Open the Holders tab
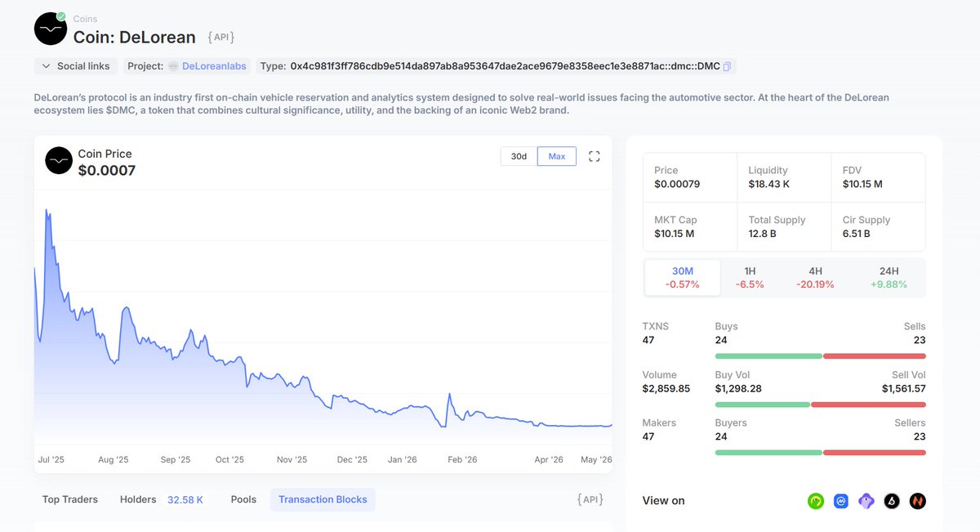 (x=138, y=499)
